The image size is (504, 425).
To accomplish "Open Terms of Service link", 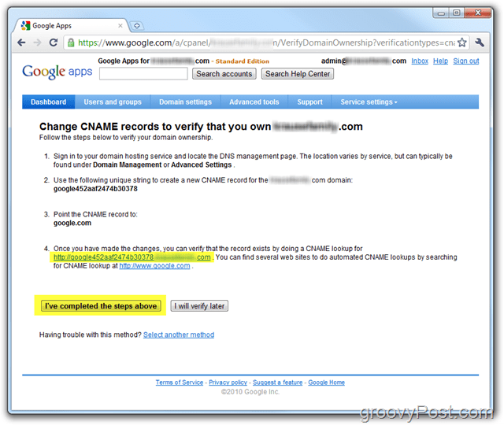I will (180, 382).
